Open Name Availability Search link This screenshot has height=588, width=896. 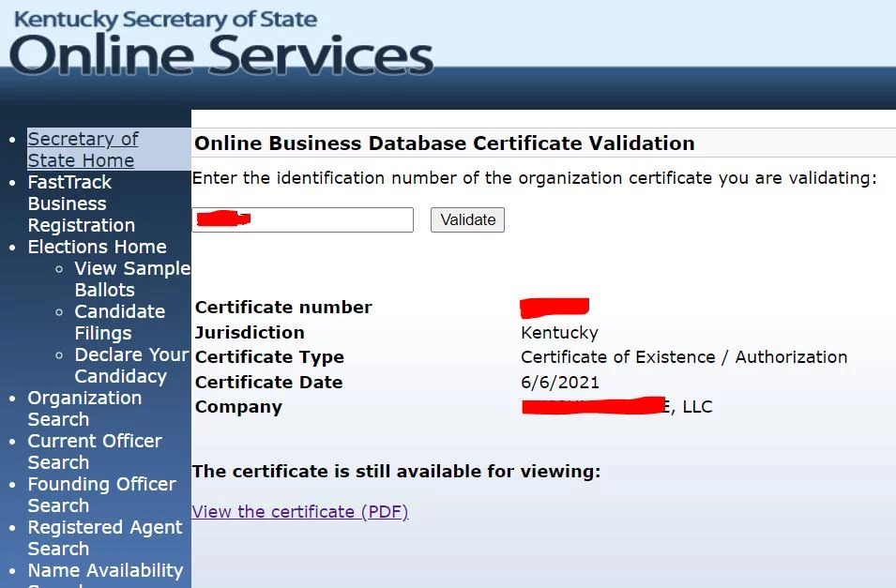(x=105, y=571)
